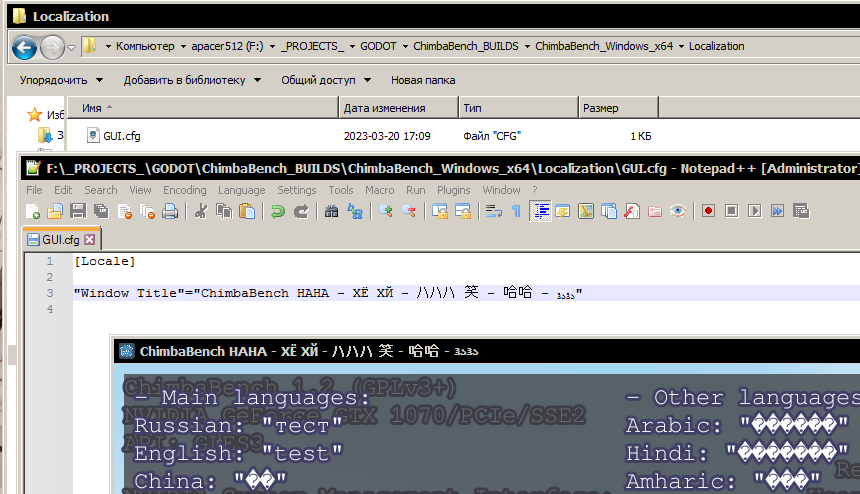
Task: Click the Copy icon in toolbar
Action: (x=224, y=211)
